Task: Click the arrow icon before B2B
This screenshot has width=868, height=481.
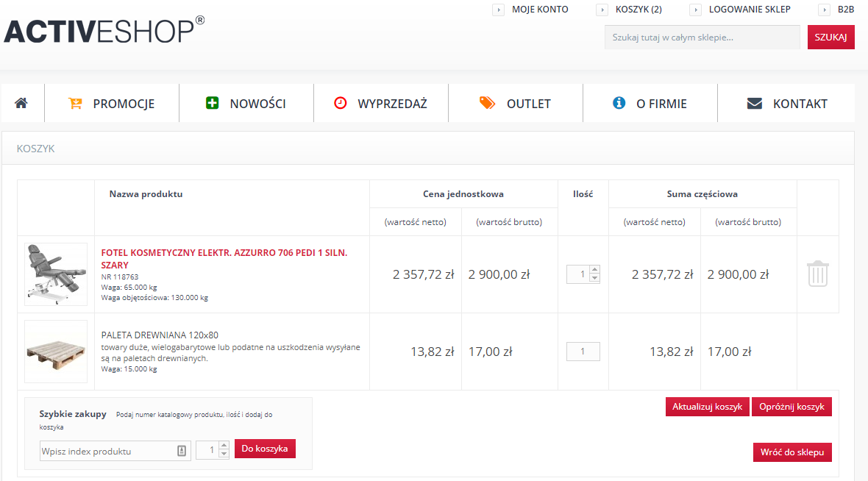Action: (825, 10)
